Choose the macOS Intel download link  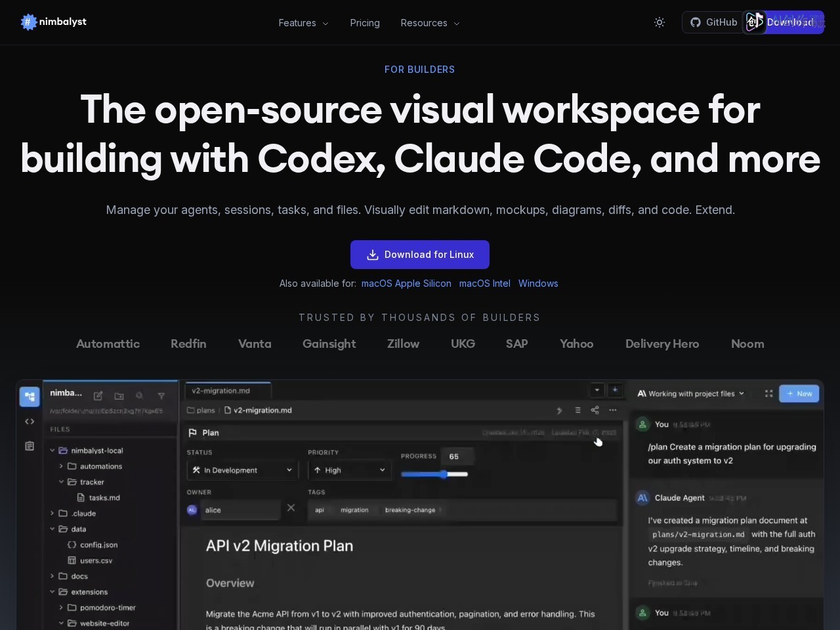485,283
